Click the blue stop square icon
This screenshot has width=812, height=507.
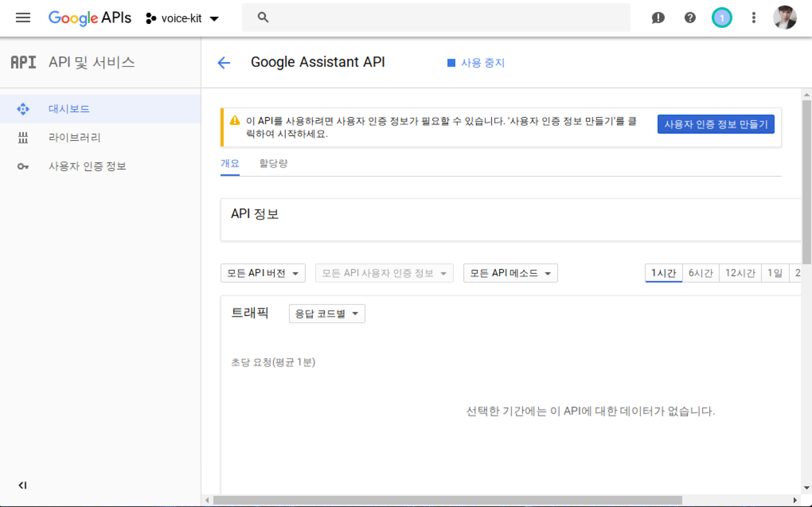pos(451,62)
